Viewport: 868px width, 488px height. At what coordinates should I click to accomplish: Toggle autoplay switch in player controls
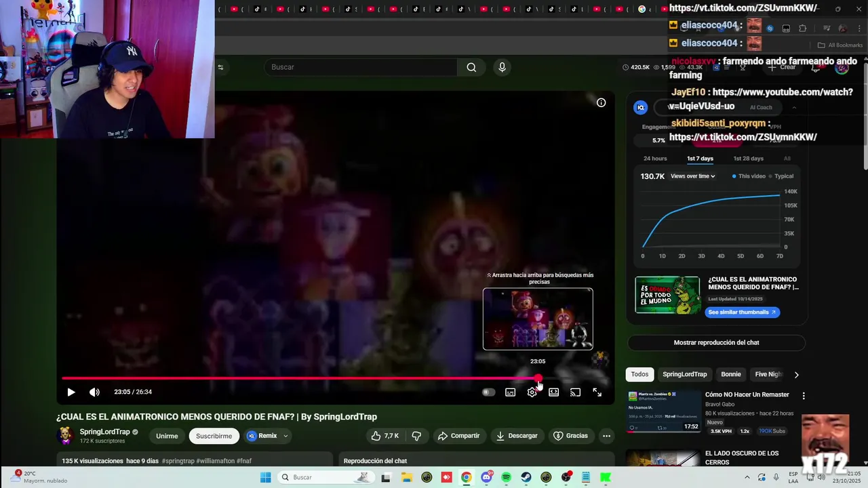[488, 392]
